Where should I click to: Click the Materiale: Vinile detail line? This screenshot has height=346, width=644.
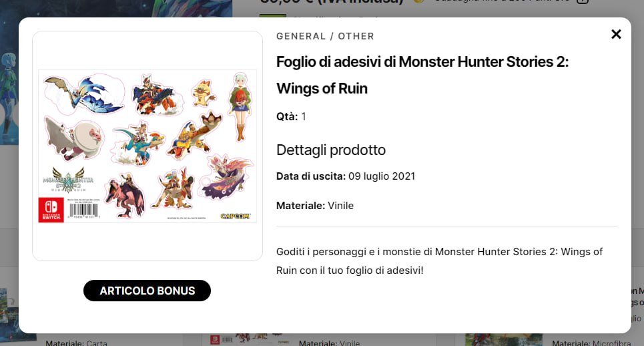[x=315, y=205]
